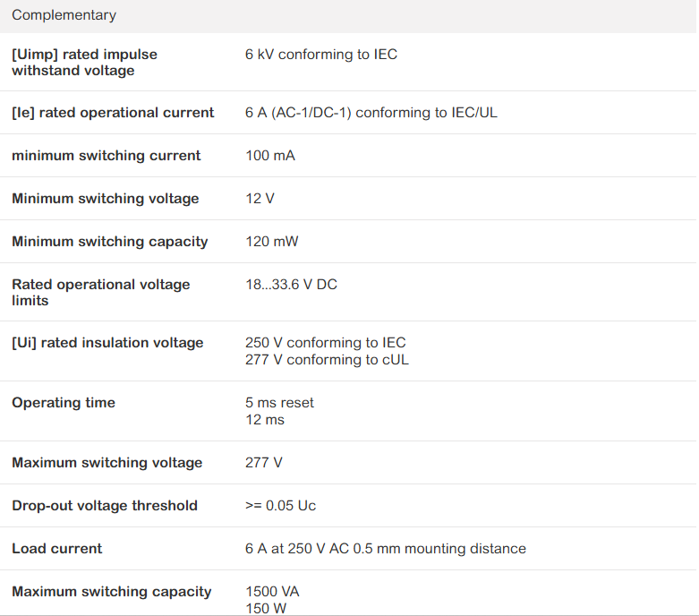The image size is (699, 616).
Task: Select the 6 A at 250 V AC load current value
Action: pyautogui.click(x=386, y=549)
